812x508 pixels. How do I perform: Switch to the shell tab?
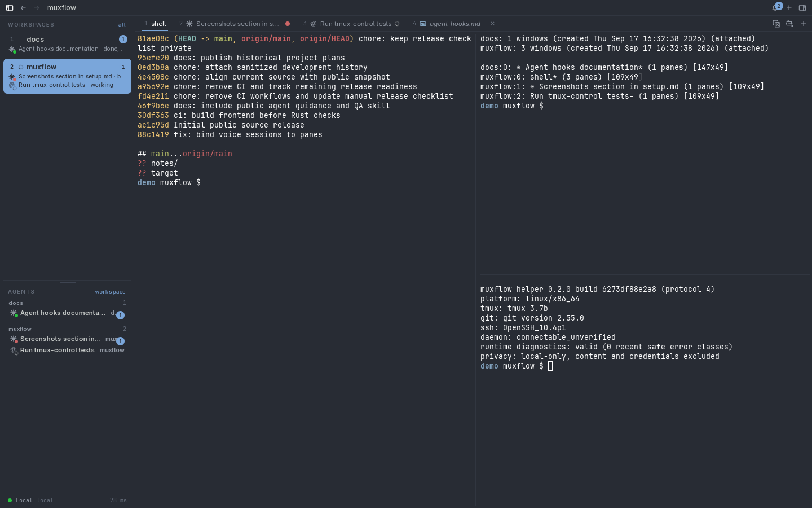tap(155, 24)
